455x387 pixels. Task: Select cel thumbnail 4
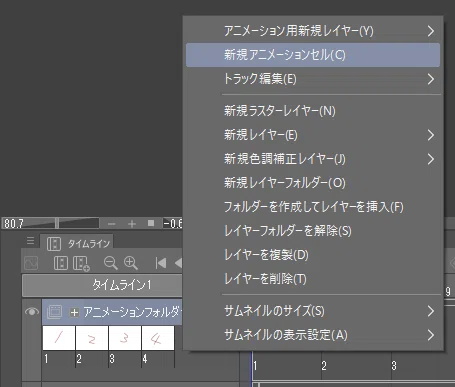coord(158,338)
